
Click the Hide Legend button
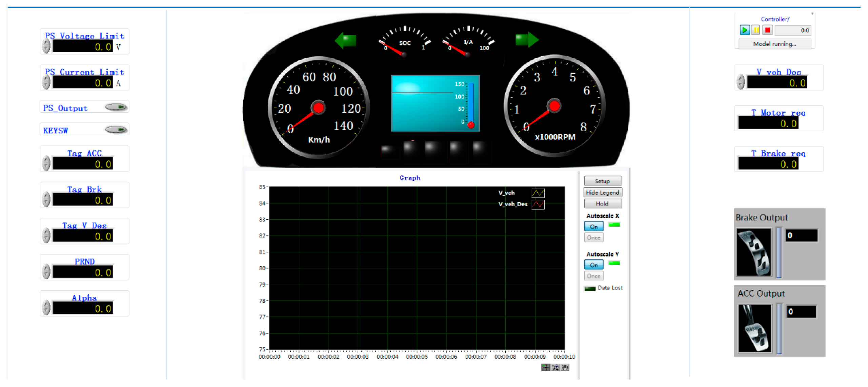tap(602, 192)
